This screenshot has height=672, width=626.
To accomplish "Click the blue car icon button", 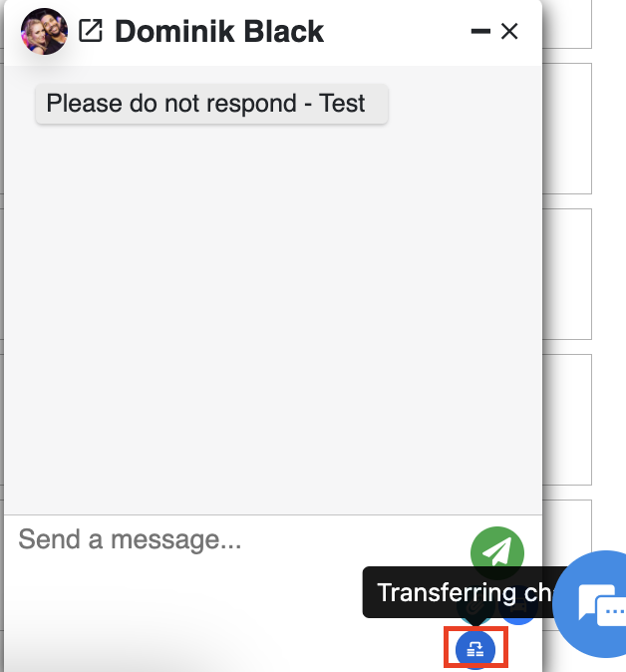I will [x=518, y=608].
